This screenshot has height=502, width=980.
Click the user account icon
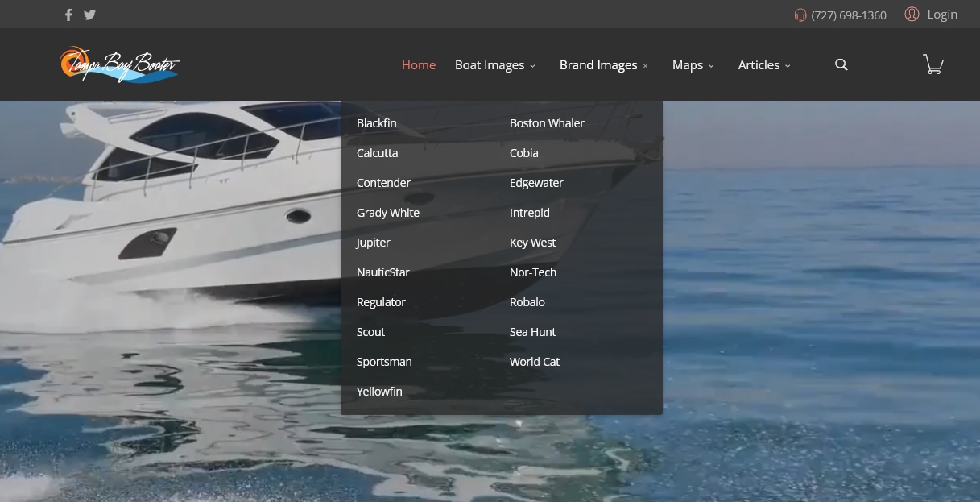912,15
